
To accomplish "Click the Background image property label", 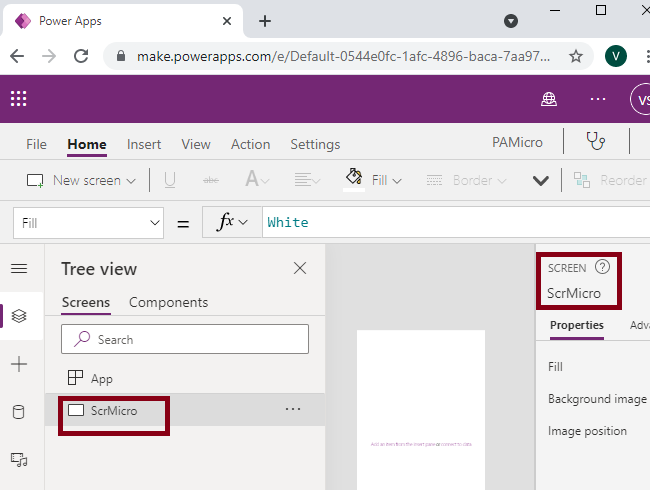I will point(597,399).
